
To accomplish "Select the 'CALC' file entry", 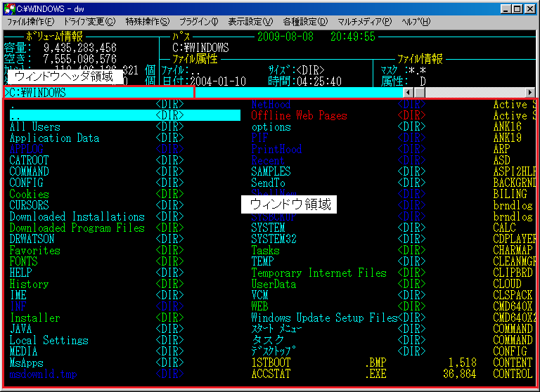I will (505, 228).
